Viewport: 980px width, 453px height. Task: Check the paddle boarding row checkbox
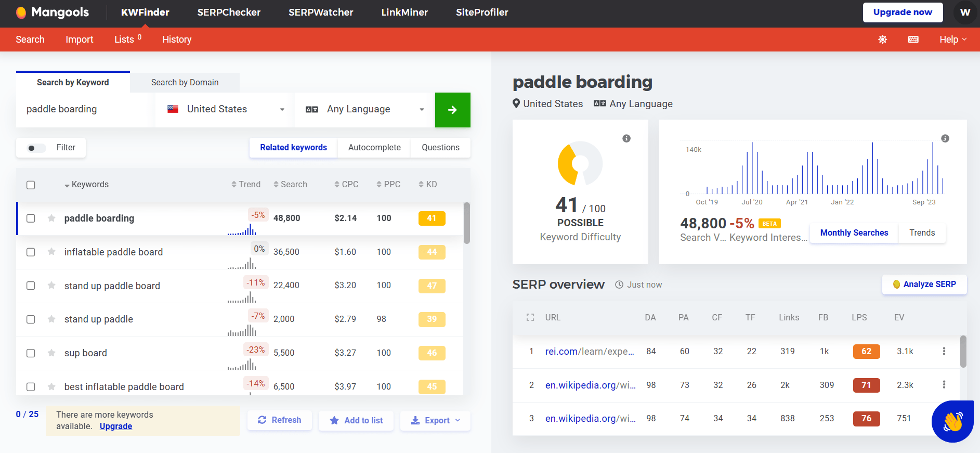(31, 218)
